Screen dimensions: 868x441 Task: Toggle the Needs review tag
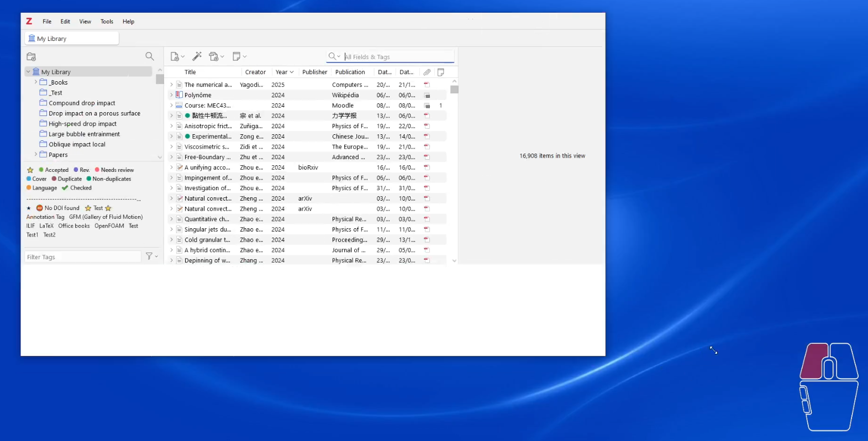point(114,170)
